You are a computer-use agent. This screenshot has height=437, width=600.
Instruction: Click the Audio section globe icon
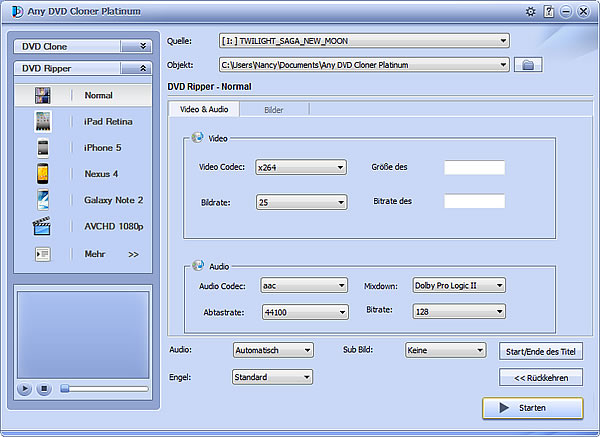pos(198,265)
